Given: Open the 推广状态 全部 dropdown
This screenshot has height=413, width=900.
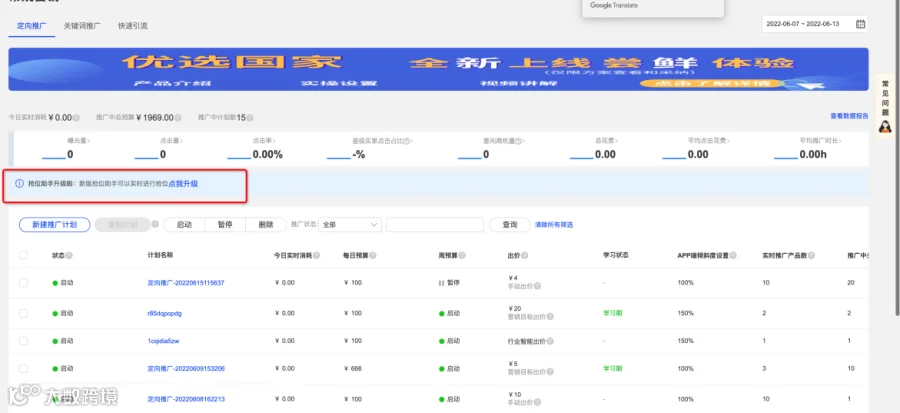Looking at the screenshot, I should point(350,224).
